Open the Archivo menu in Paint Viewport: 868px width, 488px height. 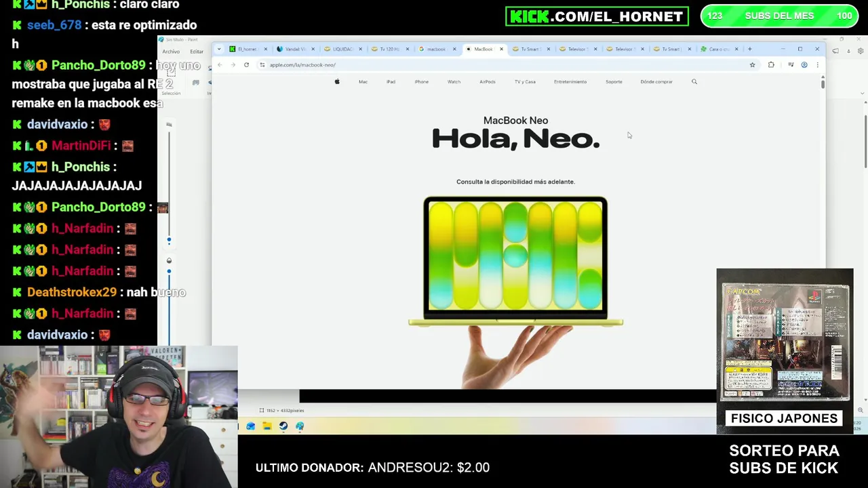coord(171,52)
